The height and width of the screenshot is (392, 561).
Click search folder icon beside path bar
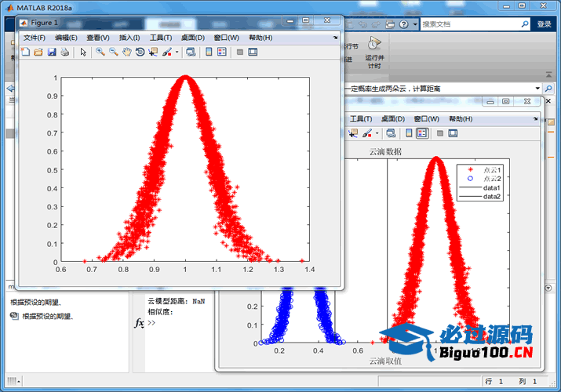pyautogui.click(x=548, y=89)
